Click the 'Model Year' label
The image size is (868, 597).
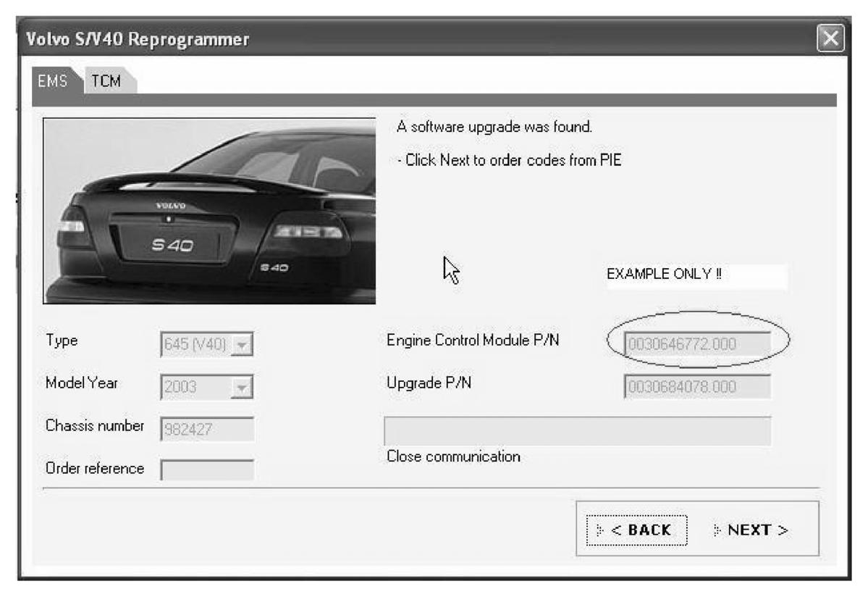[x=81, y=383]
